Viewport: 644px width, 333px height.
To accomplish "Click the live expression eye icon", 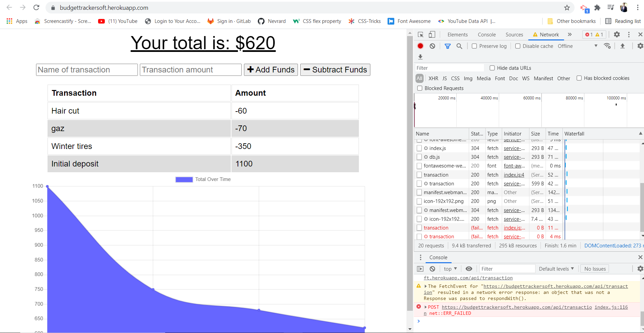I will [x=469, y=269].
